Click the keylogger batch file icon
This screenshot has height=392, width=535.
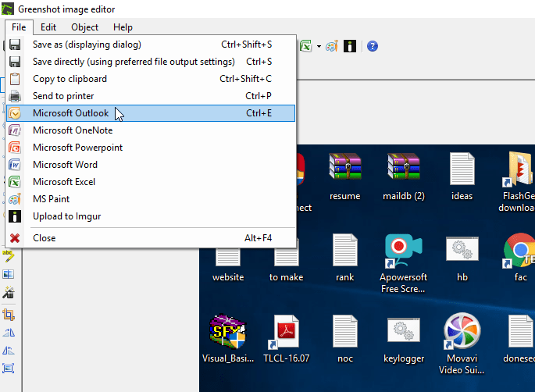[x=404, y=330]
